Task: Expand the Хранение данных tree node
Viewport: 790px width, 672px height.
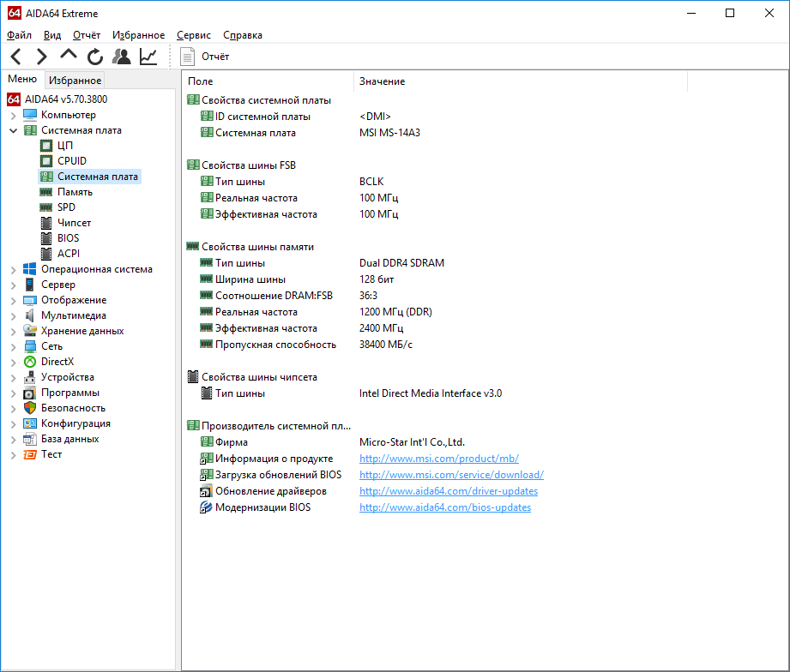Action: (14, 332)
